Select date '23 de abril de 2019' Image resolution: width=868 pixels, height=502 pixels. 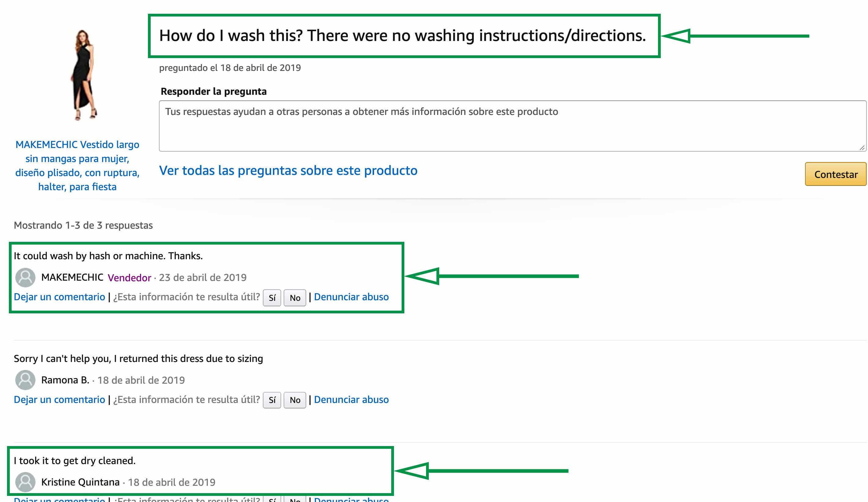tap(203, 278)
